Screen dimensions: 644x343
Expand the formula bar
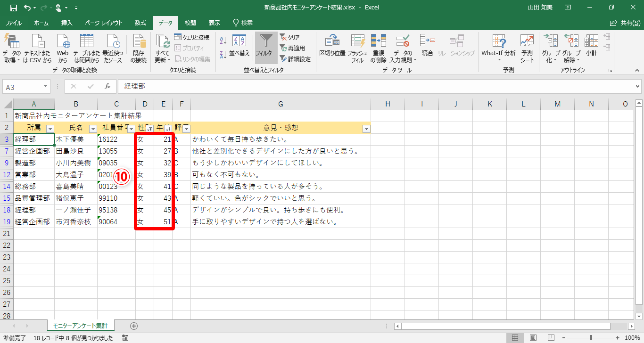pyautogui.click(x=638, y=86)
